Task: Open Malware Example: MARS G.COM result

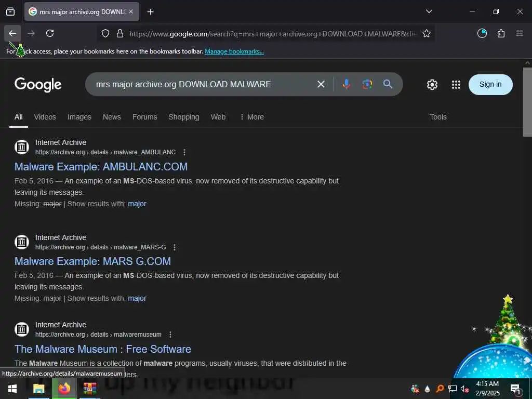Action: (x=92, y=261)
